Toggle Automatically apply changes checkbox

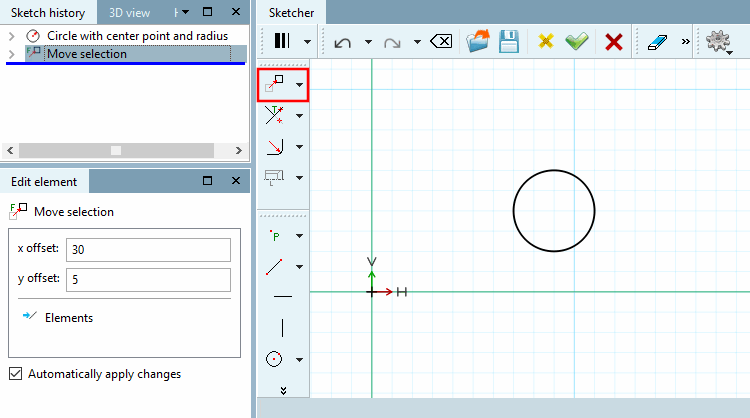15,374
